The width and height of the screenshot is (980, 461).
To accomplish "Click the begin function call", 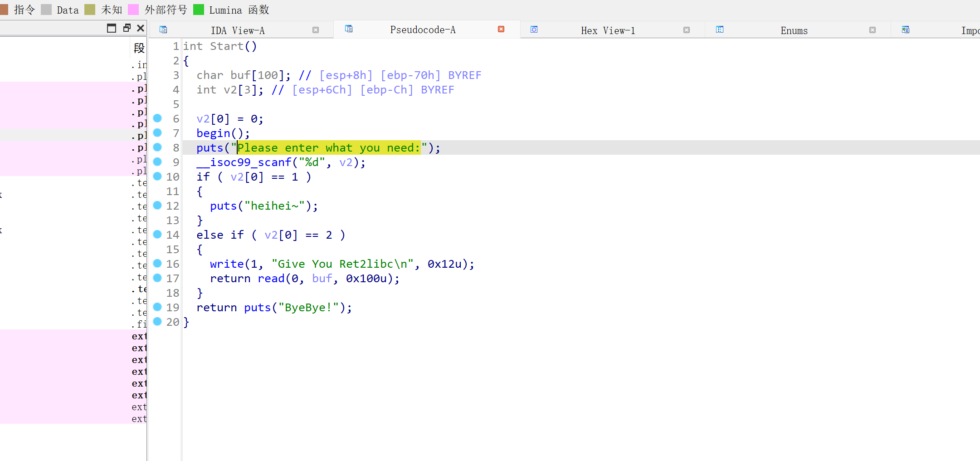I will click(x=213, y=133).
